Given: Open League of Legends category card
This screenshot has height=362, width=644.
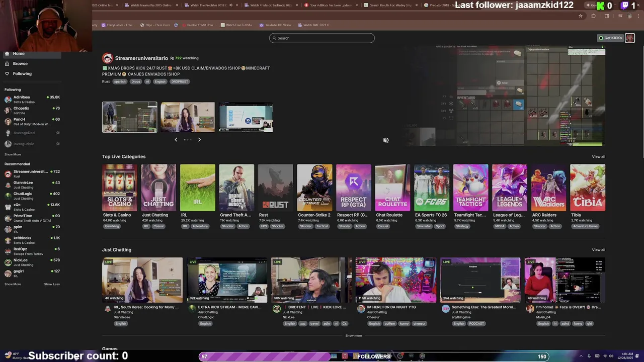Looking at the screenshot, I should point(510,188).
